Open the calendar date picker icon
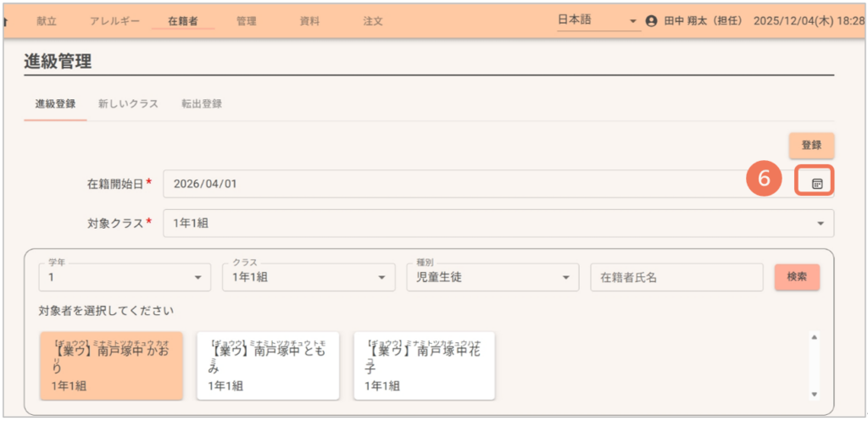The width and height of the screenshot is (868, 421). (x=816, y=183)
